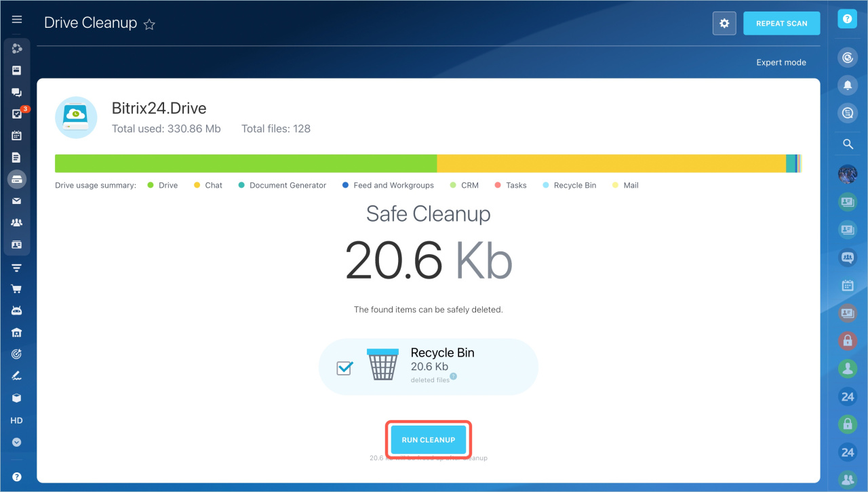The height and width of the screenshot is (492, 868).
Task: Open the online store cart icon
Action: (x=17, y=289)
